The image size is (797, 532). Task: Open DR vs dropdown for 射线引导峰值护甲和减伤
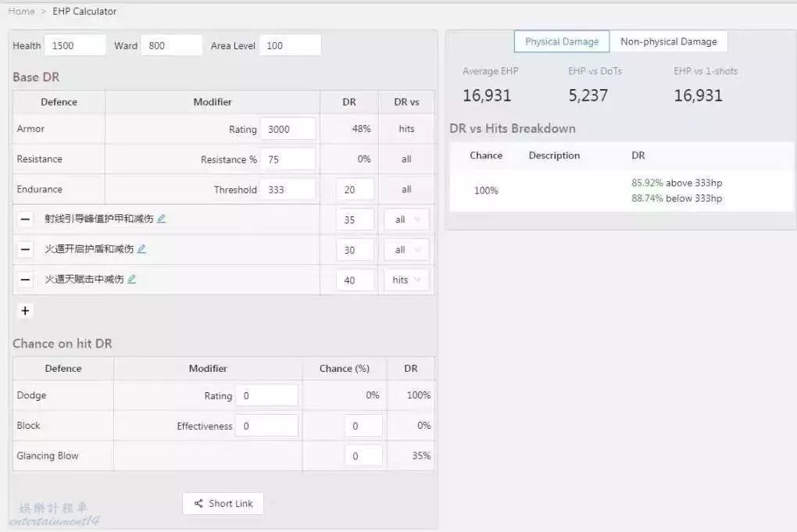(406, 220)
